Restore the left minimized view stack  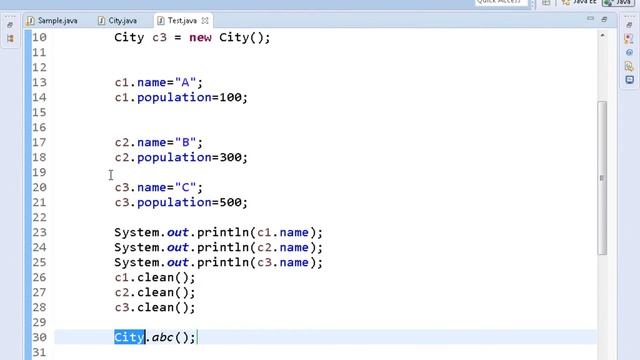tap(10, 25)
